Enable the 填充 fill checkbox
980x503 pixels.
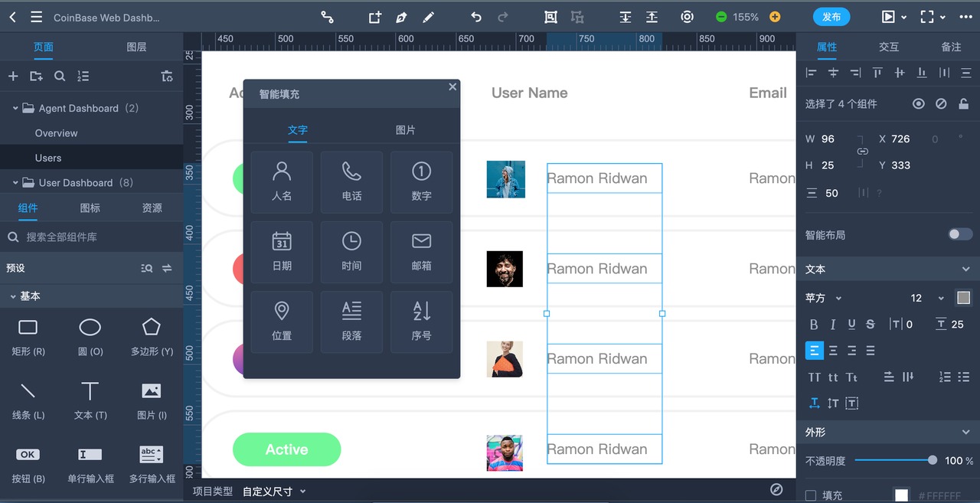811,495
